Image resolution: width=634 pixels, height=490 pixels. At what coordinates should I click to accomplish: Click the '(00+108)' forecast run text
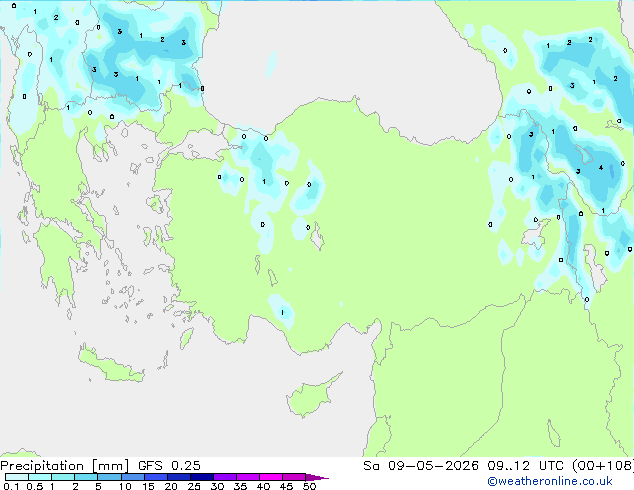[603, 466]
